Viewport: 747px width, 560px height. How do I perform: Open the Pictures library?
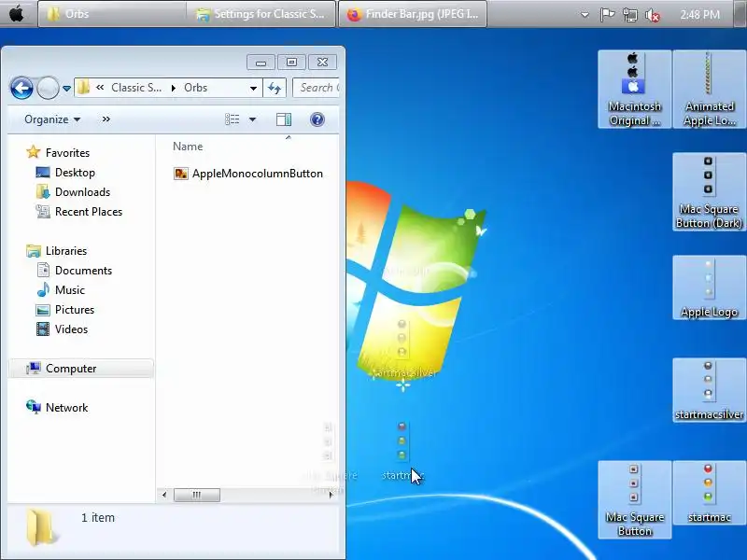click(x=75, y=310)
